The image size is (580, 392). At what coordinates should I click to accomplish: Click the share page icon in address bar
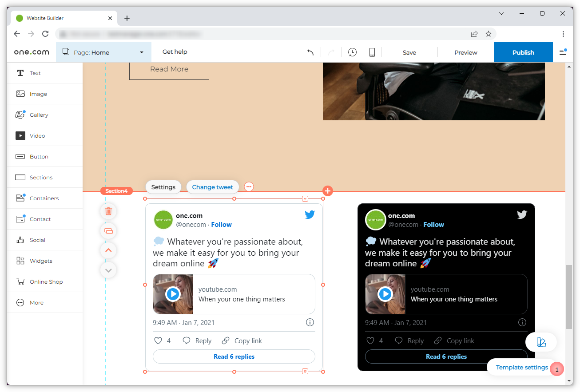474,34
